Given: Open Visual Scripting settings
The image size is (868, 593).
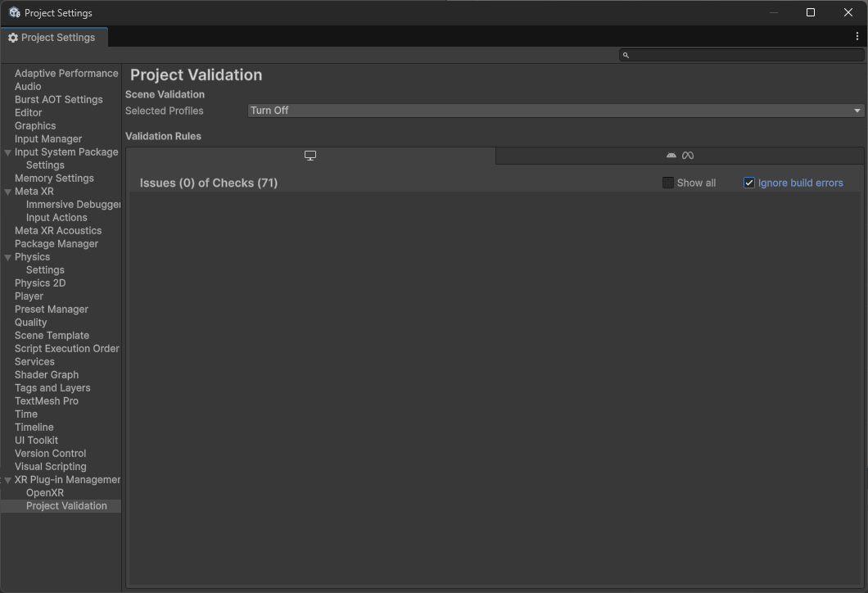Looking at the screenshot, I should 51,467.
